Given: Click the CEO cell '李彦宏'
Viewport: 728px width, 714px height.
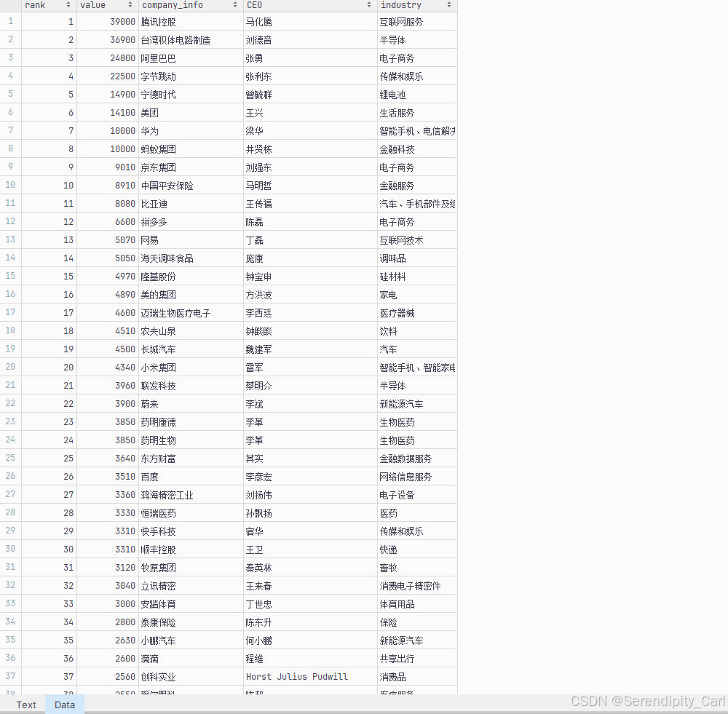Looking at the screenshot, I should 311,477.
